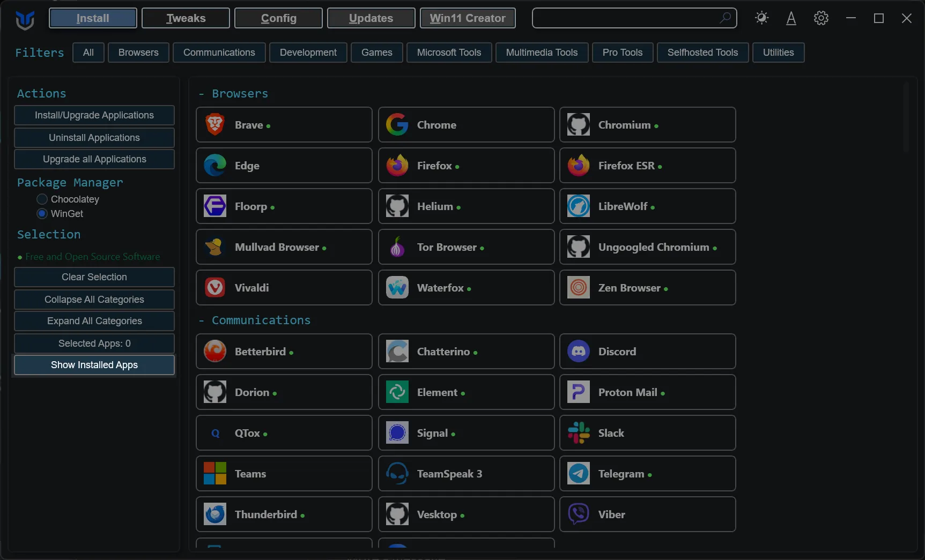Filter by Selfhosted Tools
925x560 pixels.
coord(703,53)
